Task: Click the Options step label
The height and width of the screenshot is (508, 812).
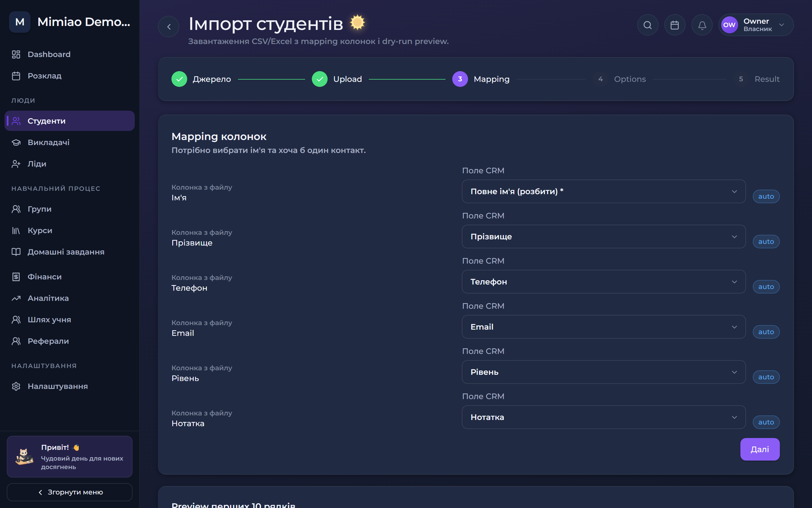Action: click(630, 79)
